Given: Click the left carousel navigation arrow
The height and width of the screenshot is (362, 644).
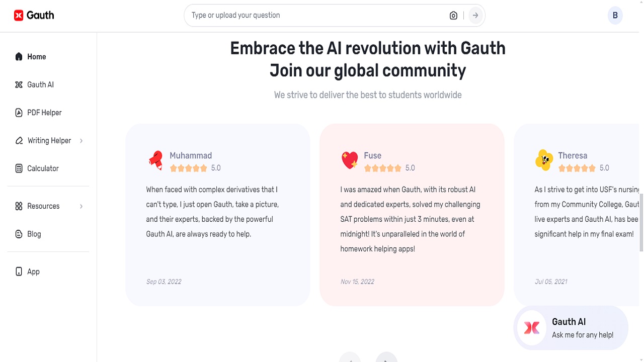Looking at the screenshot, I should [350, 358].
